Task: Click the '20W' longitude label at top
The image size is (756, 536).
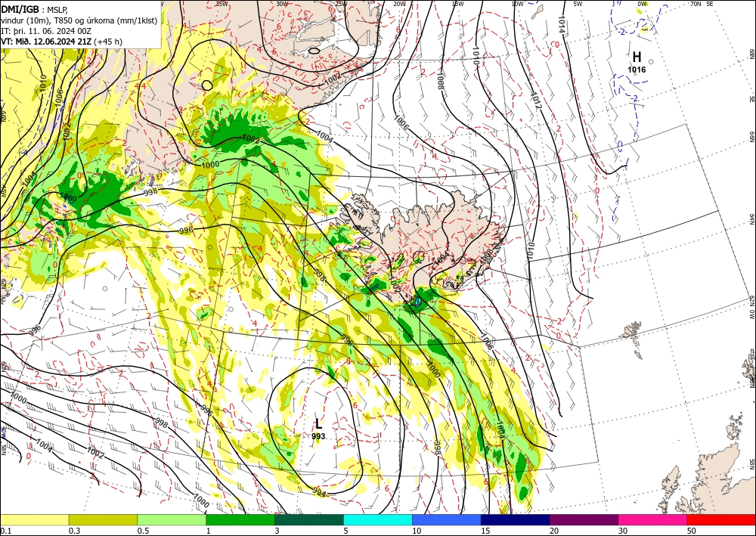Action: pos(399,4)
